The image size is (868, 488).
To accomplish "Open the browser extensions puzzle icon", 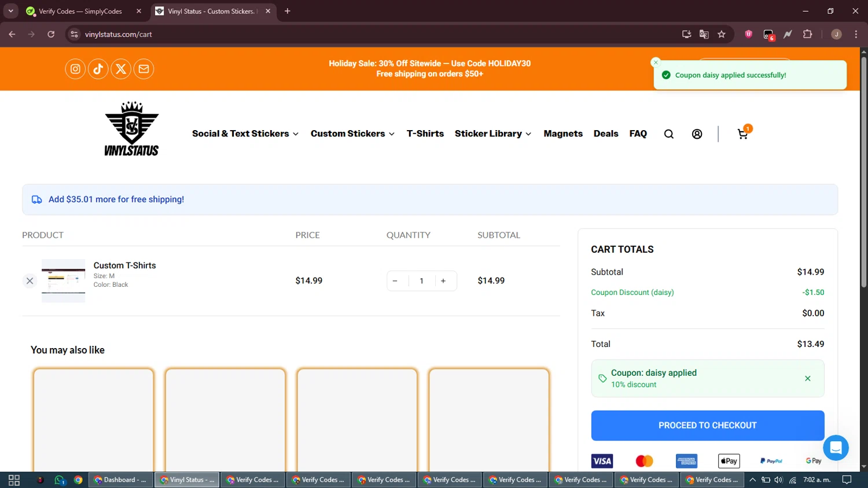I will [x=808, y=34].
